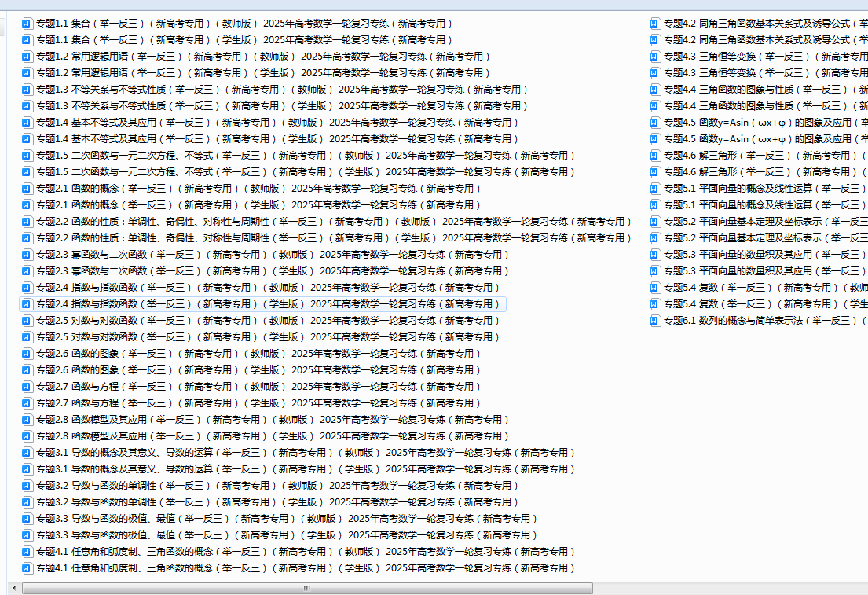
Task: Select the icon for 专题1.3 不等关系与不等式性质 教师版
Action: pyautogui.click(x=27, y=89)
